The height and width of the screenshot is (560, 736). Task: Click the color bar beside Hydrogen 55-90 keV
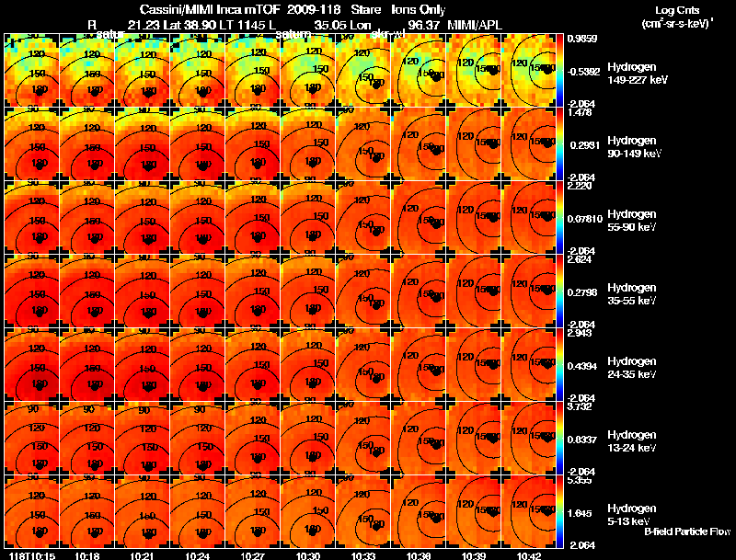click(x=559, y=218)
